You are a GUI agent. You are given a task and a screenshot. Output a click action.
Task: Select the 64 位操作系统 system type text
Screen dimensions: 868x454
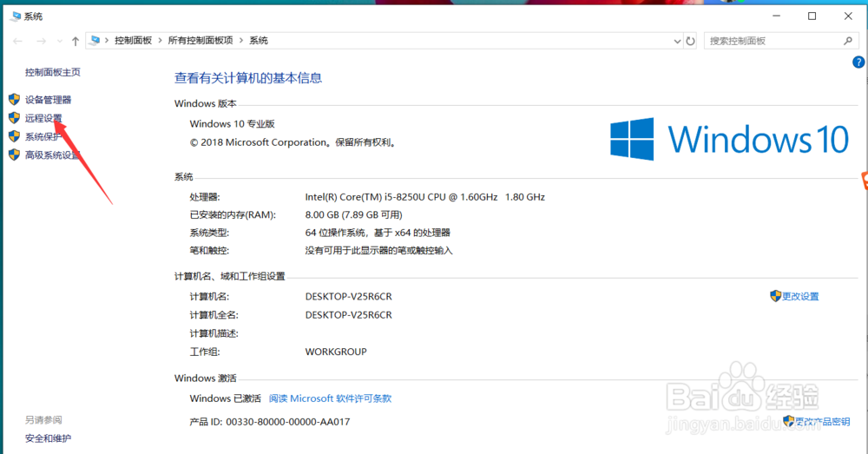pos(378,233)
